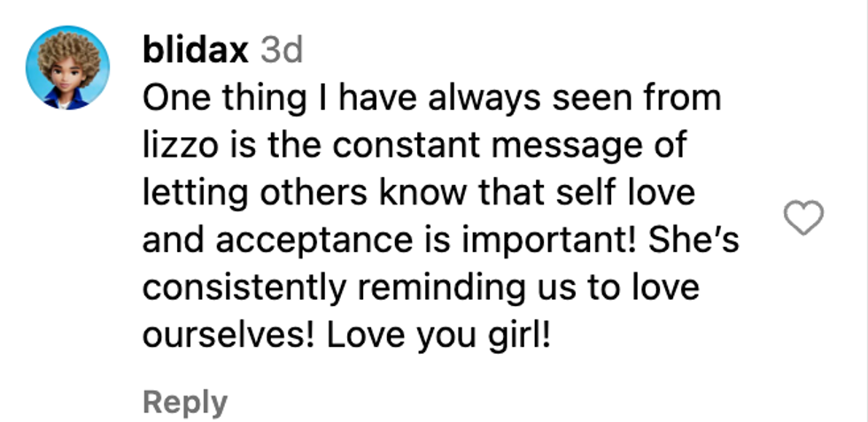Like the comment with the heart icon
This screenshot has width=868, height=422.
click(x=804, y=218)
